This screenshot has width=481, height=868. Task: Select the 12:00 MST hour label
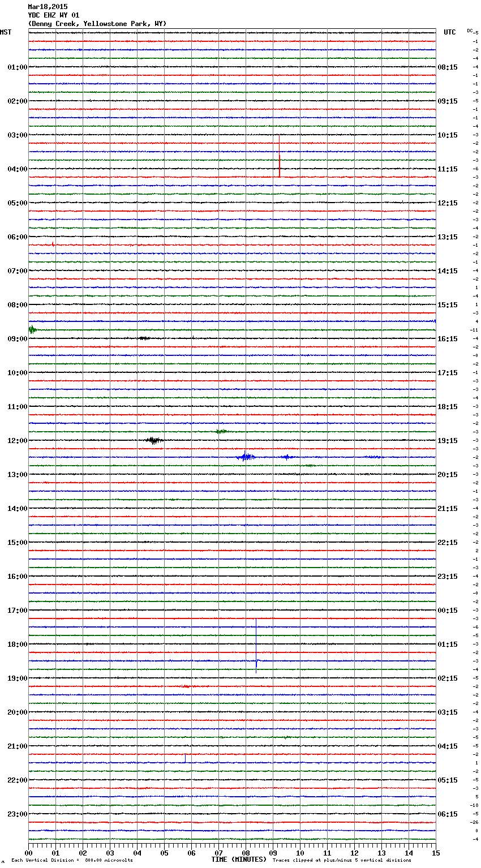click(18, 441)
